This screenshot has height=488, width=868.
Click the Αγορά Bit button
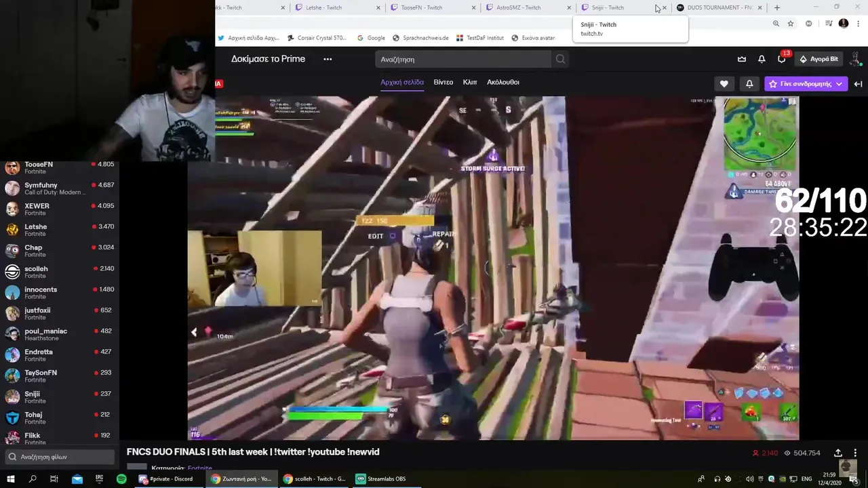818,59
